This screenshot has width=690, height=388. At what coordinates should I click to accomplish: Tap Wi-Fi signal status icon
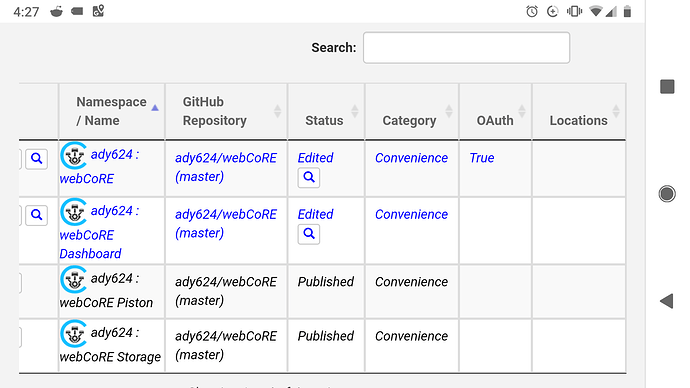pyautogui.click(x=596, y=11)
